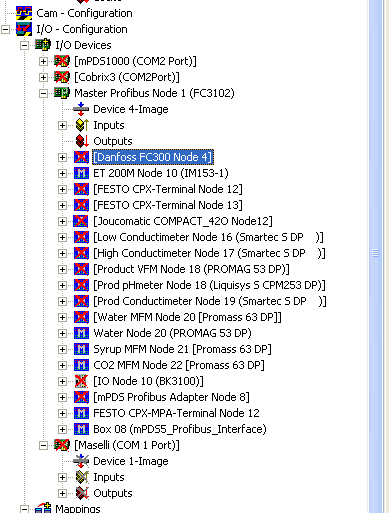Select CO2 MFM Node 22 [Promass 63 DP]
This screenshot has height=513, width=389.
click(x=179, y=365)
